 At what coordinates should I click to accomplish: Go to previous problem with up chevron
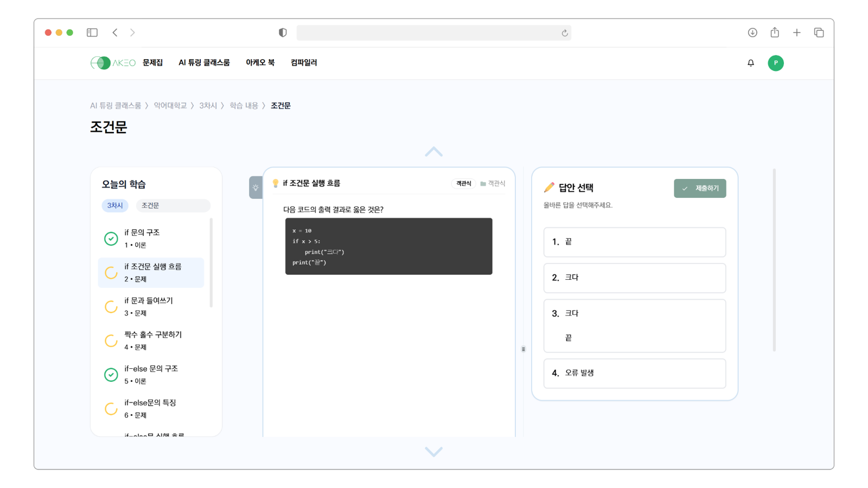433,152
